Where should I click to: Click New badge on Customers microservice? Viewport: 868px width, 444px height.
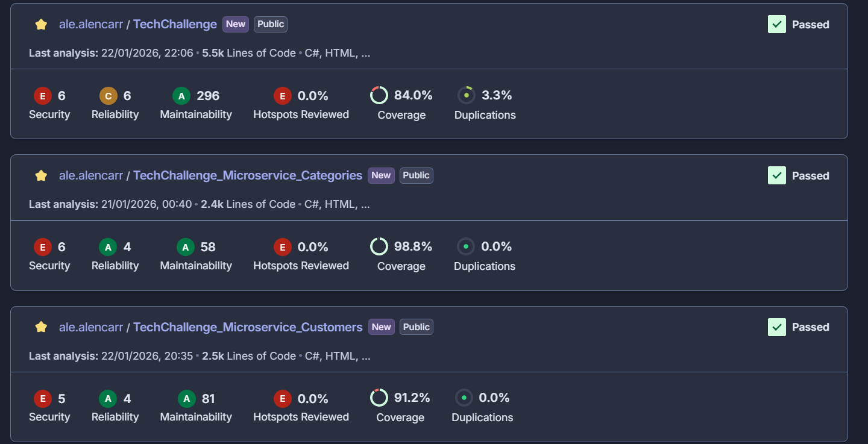coord(382,327)
